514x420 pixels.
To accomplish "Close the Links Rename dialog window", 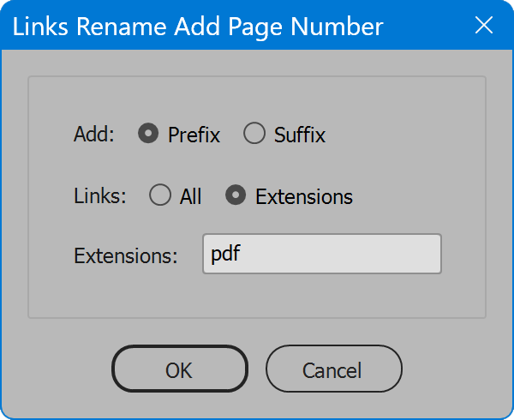I will (484, 25).
